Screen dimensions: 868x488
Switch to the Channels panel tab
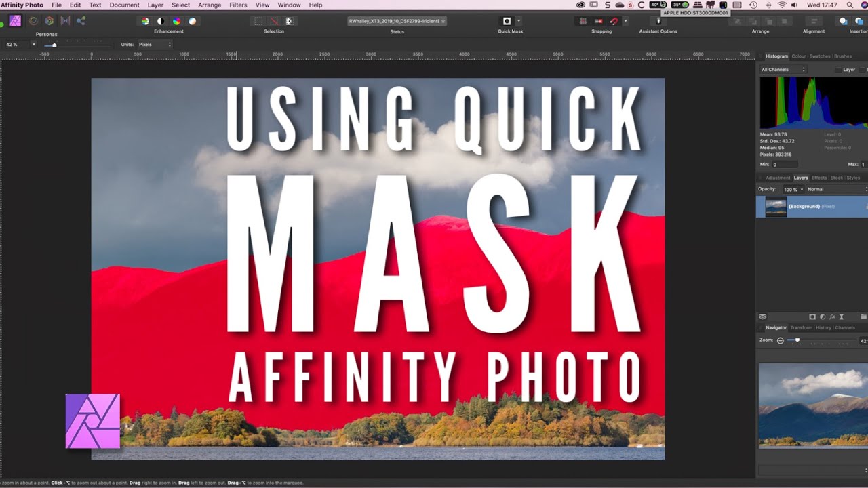pos(845,328)
